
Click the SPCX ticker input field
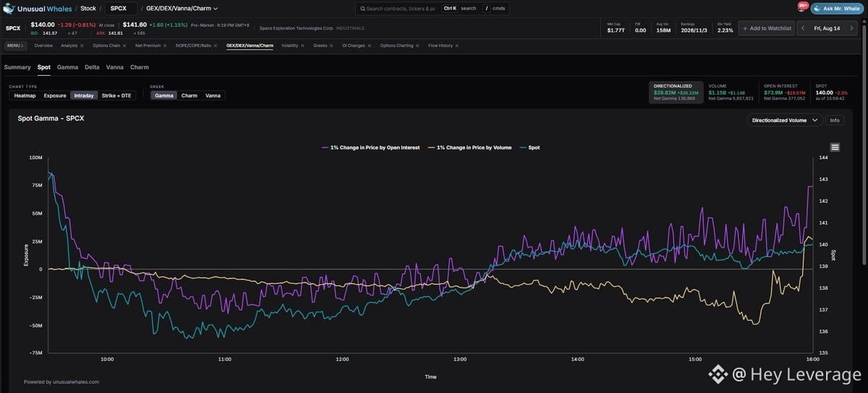click(x=121, y=9)
